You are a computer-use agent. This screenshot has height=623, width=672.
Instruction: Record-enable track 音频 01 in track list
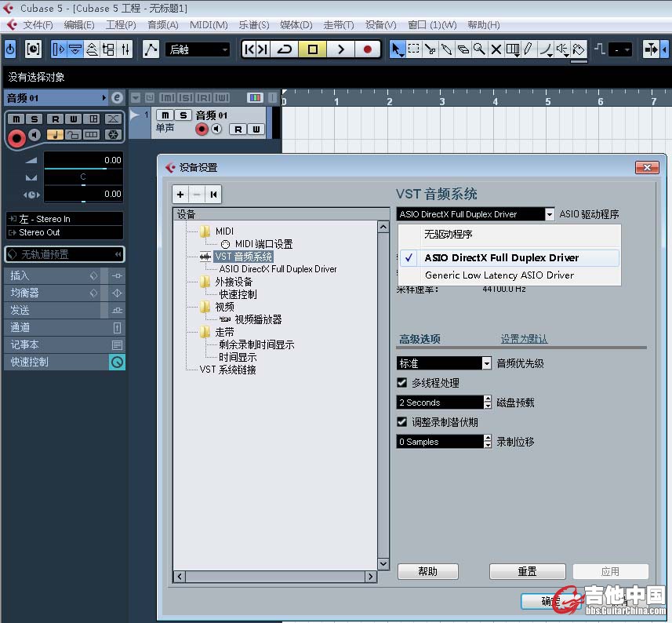point(202,129)
